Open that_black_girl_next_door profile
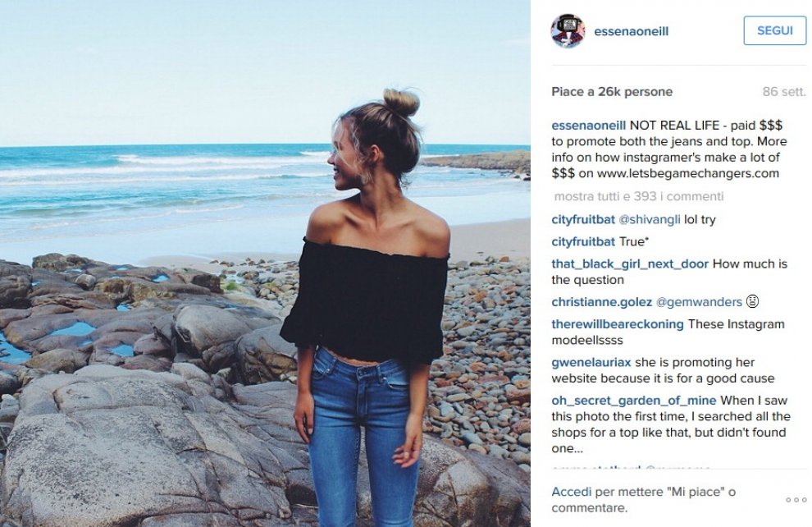Image resolution: width=812 pixels, height=527 pixels. 630,263
